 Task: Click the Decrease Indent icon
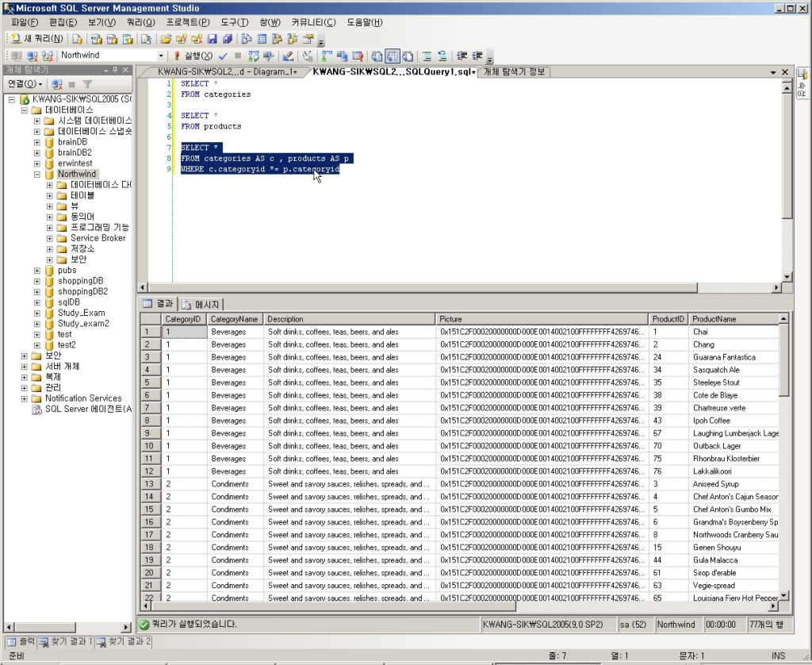[x=462, y=56]
